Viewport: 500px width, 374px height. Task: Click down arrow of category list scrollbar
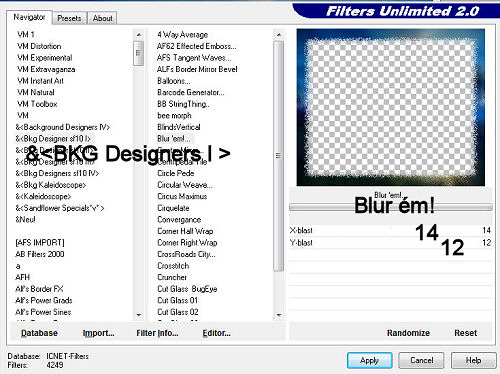139,315
